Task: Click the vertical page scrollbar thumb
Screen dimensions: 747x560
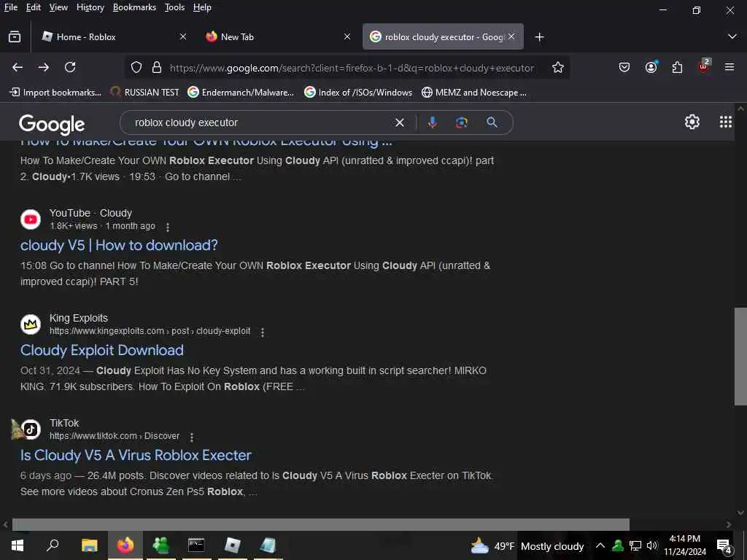Action: tap(740, 356)
